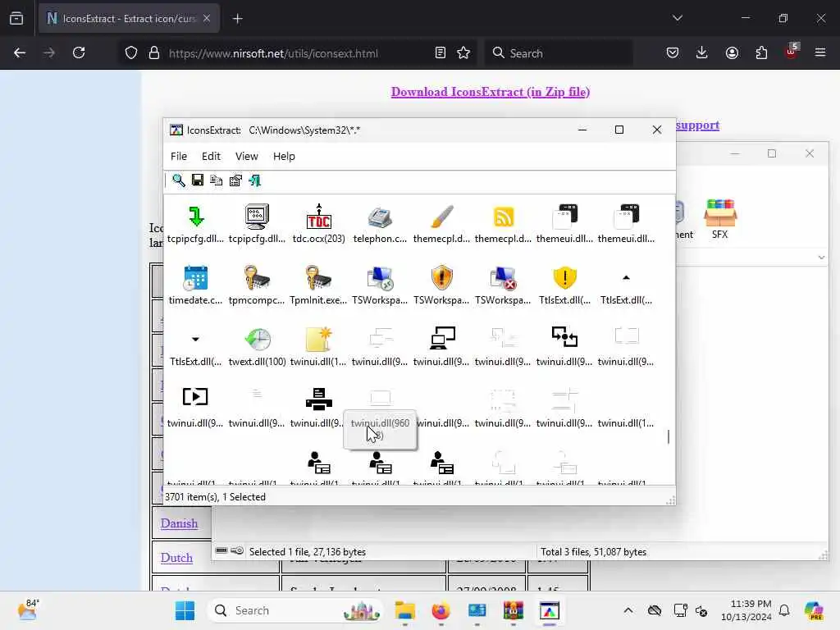This screenshot has height=630, width=840.
Task: Click the IconsExtract vertical scrollbar thumb
Action: [668, 437]
